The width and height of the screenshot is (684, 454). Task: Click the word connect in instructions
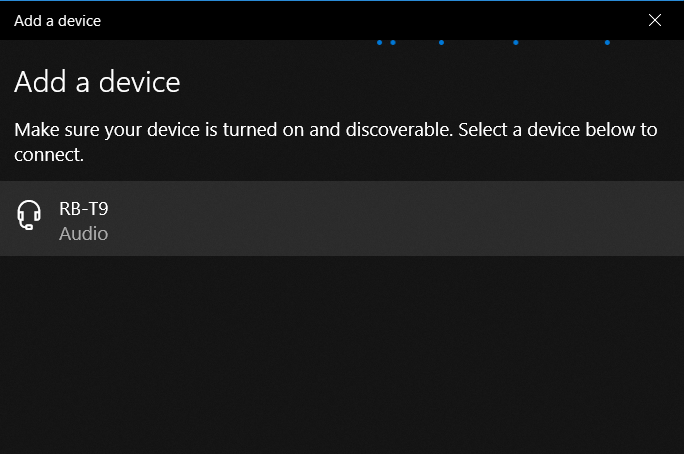click(45, 155)
